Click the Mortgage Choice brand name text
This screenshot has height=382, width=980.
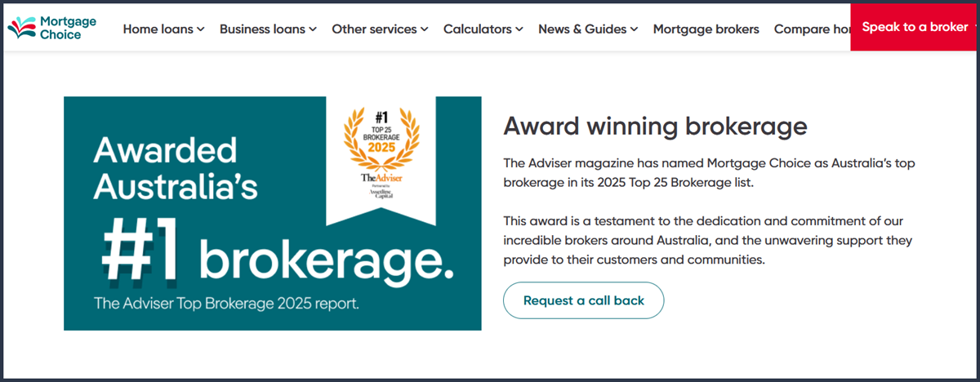click(x=68, y=29)
